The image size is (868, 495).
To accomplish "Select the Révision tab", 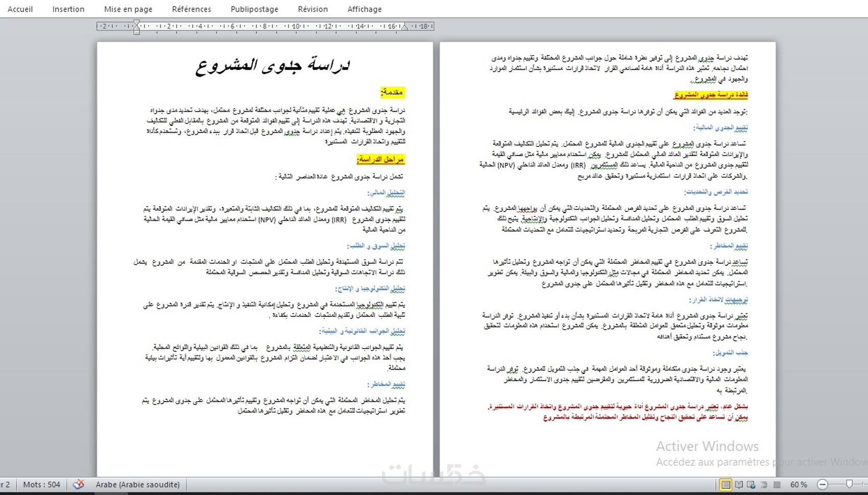I will click(312, 9).
